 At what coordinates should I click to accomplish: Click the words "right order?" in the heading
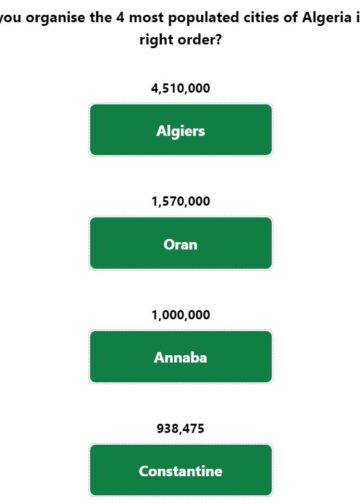pos(181,40)
